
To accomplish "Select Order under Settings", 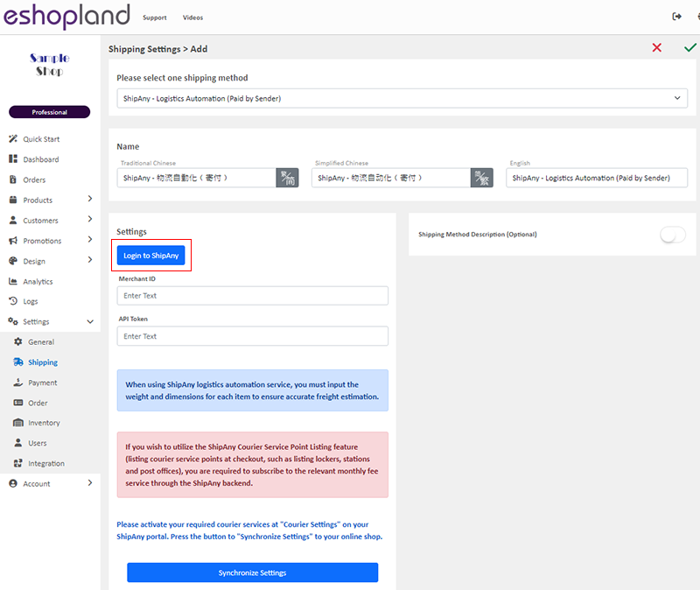I will [38, 403].
